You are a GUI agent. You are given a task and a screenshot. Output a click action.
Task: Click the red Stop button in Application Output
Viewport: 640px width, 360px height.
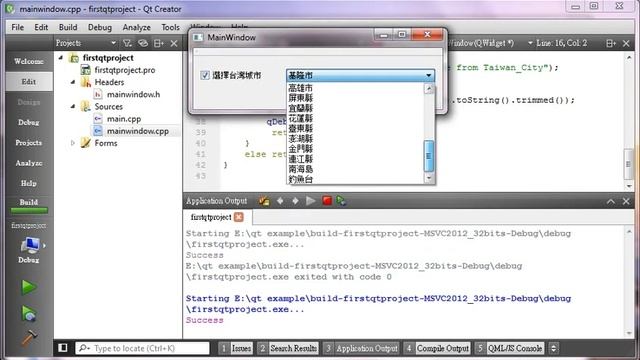pos(327,201)
